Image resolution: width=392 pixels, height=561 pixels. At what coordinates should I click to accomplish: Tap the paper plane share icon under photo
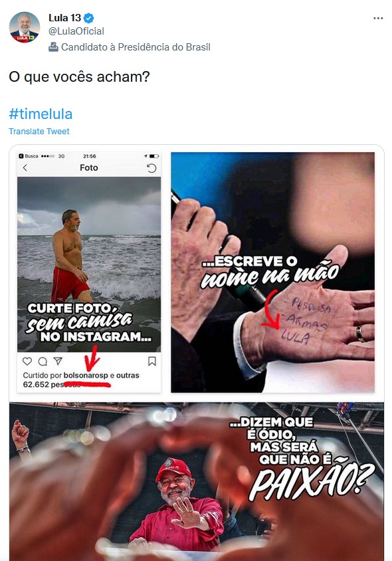[x=58, y=362]
